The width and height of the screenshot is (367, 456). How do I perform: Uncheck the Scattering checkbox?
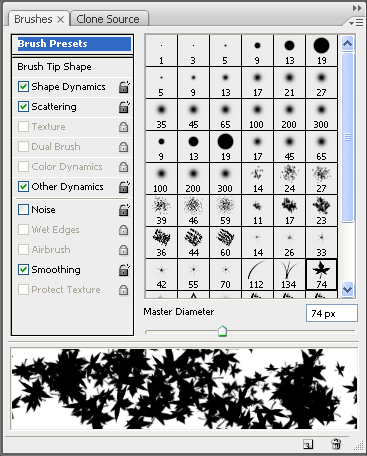[23, 107]
